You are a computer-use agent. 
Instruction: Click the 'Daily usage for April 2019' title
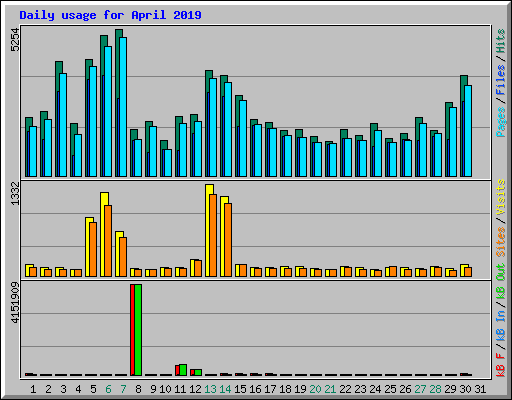click(x=110, y=15)
